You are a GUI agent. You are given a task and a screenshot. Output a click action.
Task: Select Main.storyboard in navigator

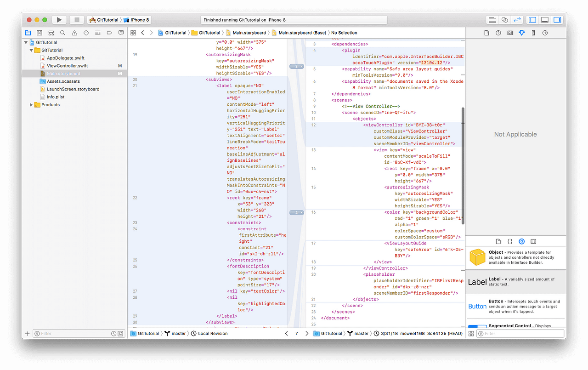tap(63, 74)
